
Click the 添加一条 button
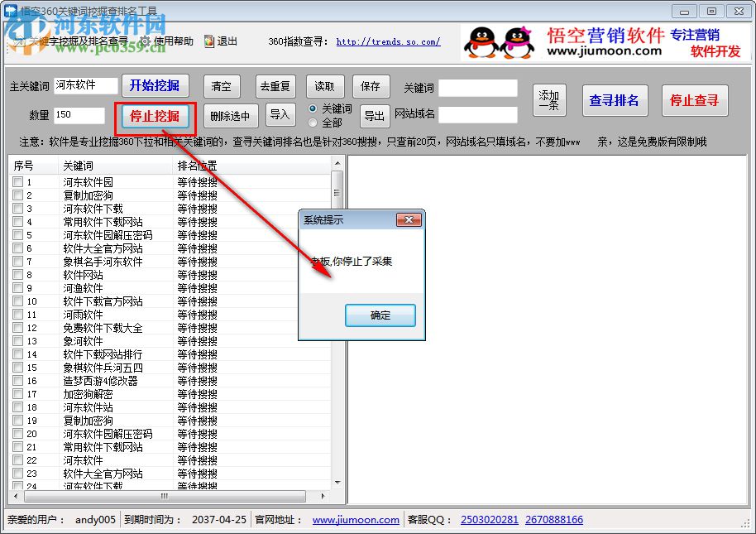point(549,100)
